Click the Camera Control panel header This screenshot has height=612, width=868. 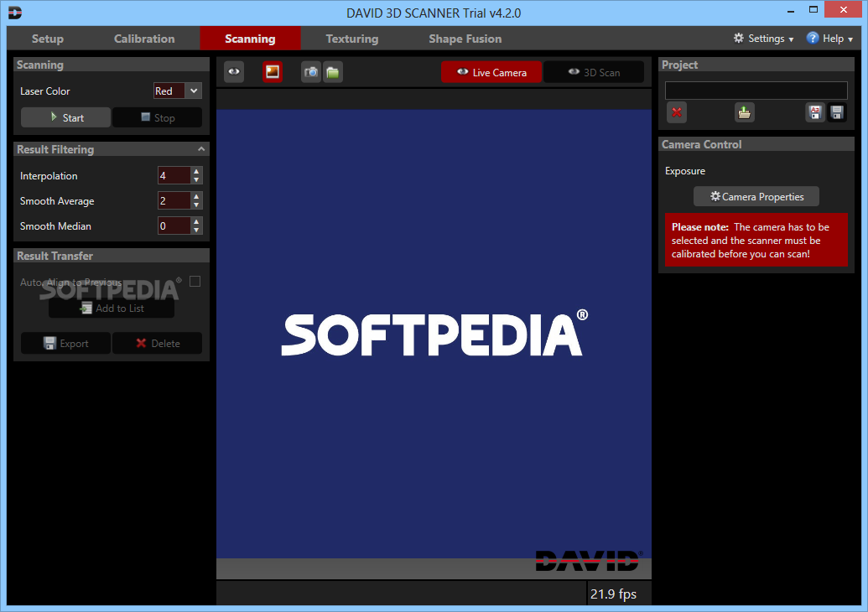[756, 144]
